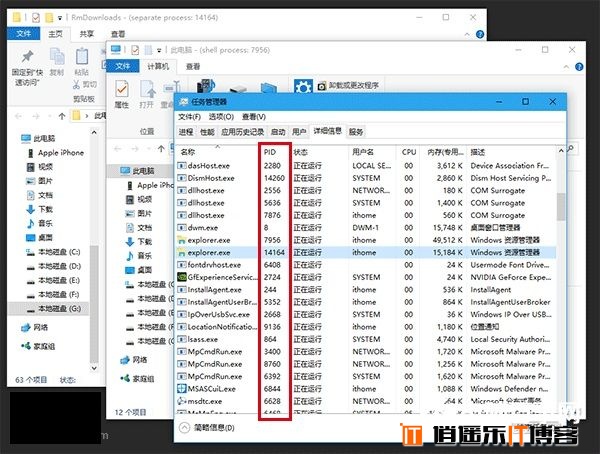Open 主页 ribbon tab in RmDownloads window
Image resolution: width=600 pixels, height=454 pixels.
[x=55, y=34]
